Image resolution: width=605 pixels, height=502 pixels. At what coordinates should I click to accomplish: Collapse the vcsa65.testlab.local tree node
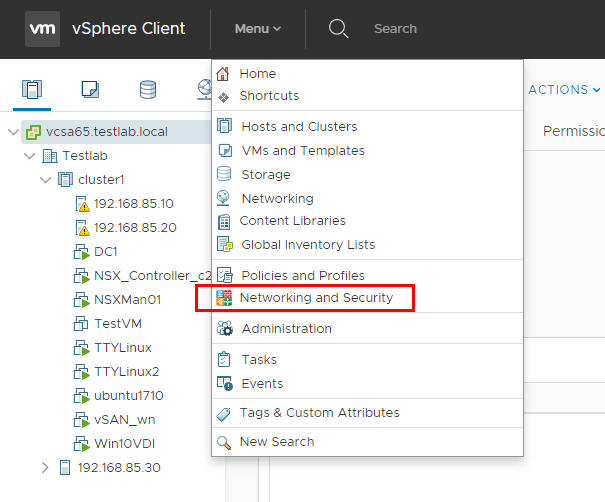pos(12,132)
